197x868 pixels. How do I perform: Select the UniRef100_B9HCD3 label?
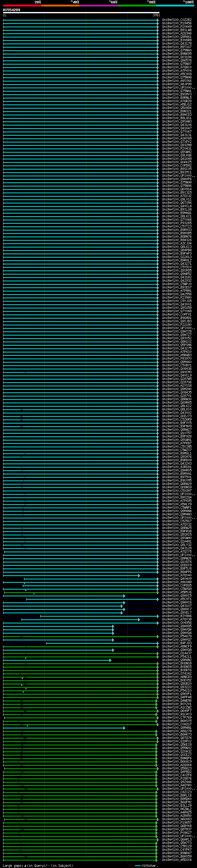177,115
